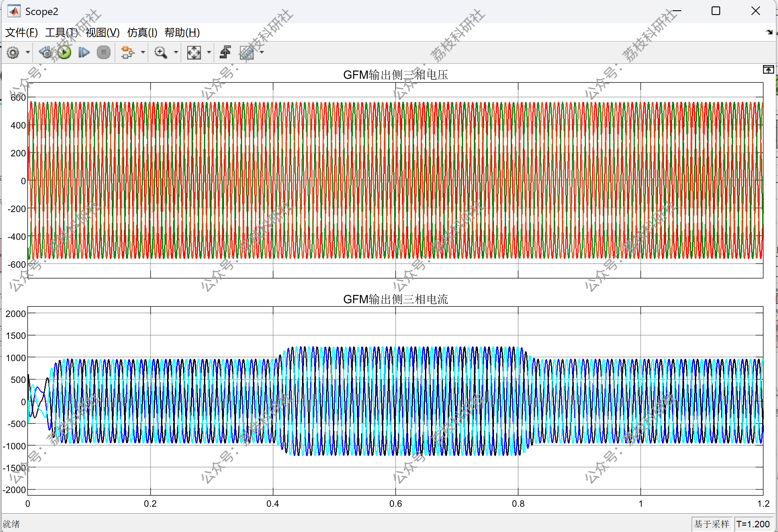This screenshot has width=778, height=532.
Task: Expand the scale axes dropdown arrow
Action: (x=209, y=53)
